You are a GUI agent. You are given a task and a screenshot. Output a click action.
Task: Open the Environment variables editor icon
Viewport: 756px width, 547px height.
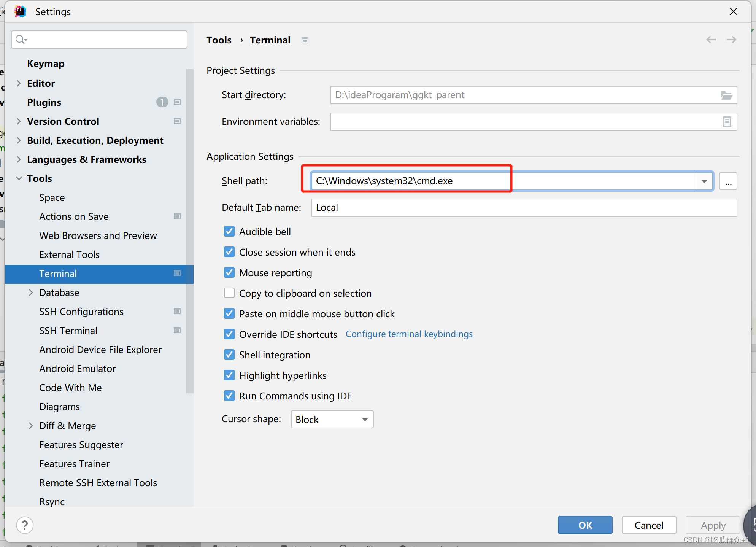click(726, 122)
